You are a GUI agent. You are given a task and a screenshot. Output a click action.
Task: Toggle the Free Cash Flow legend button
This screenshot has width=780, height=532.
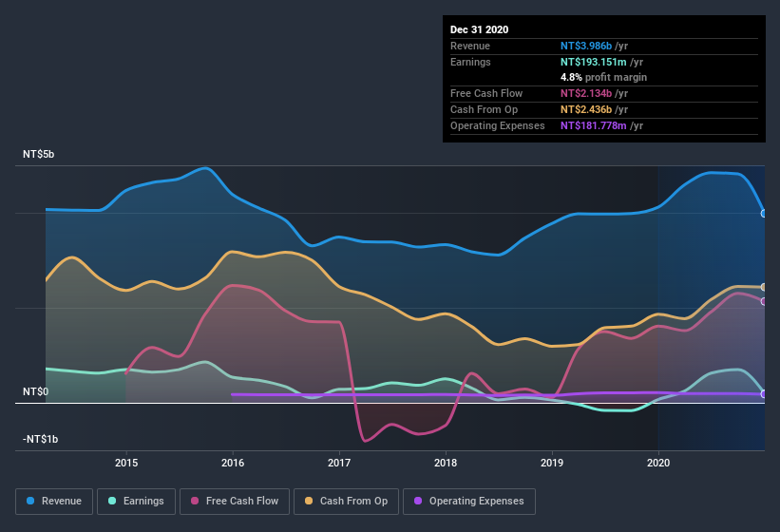235,502
